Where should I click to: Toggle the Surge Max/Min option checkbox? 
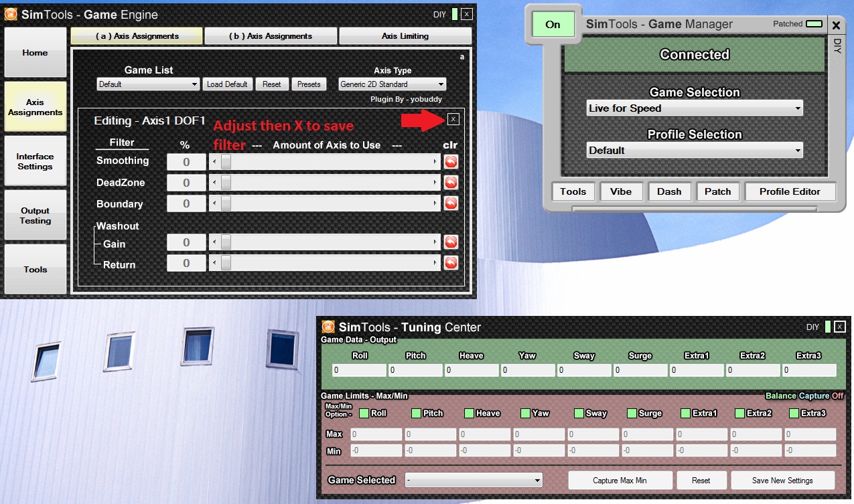632,413
